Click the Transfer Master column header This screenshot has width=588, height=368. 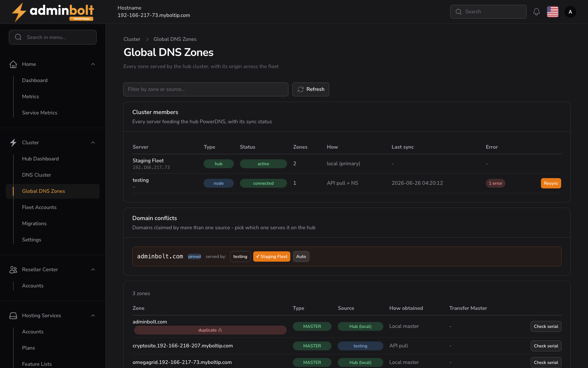tap(468, 308)
